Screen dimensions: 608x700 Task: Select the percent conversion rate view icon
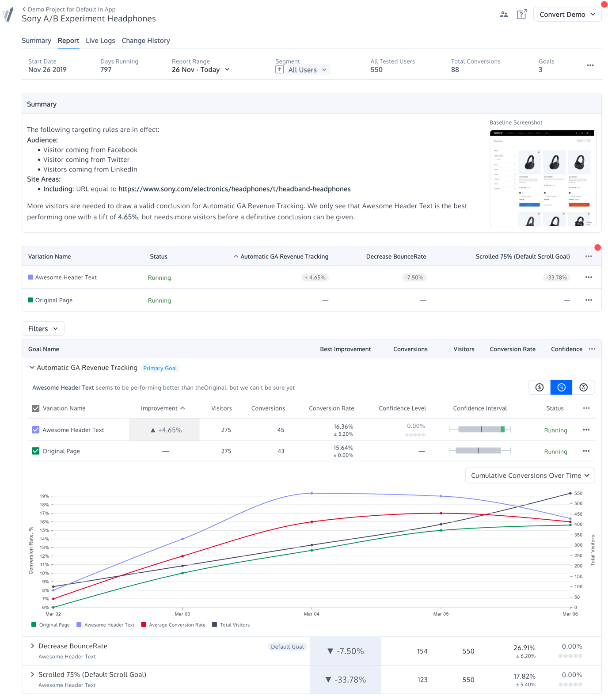[561, 388]
